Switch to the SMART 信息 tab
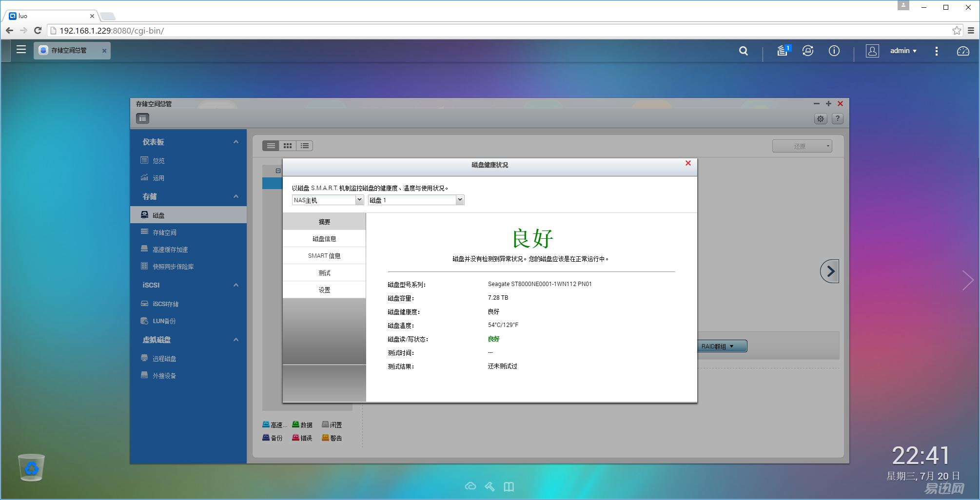This screenshot has width=980, height=500. pyautogui.click(x=324, y=256)
